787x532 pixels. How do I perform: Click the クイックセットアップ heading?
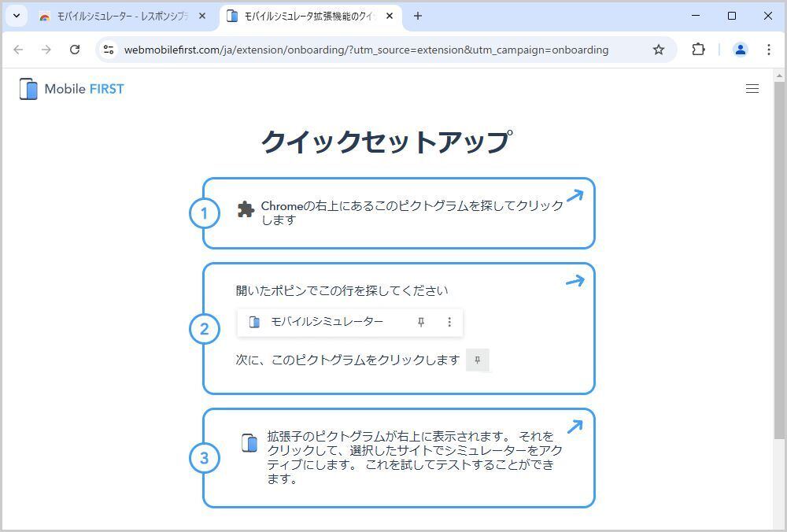[x=387, y=141]
